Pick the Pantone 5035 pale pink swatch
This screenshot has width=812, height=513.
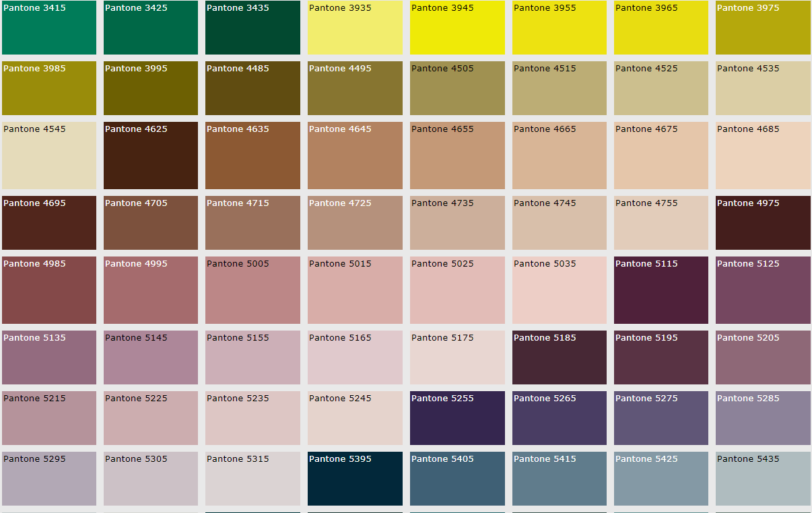tap(559, 290)
